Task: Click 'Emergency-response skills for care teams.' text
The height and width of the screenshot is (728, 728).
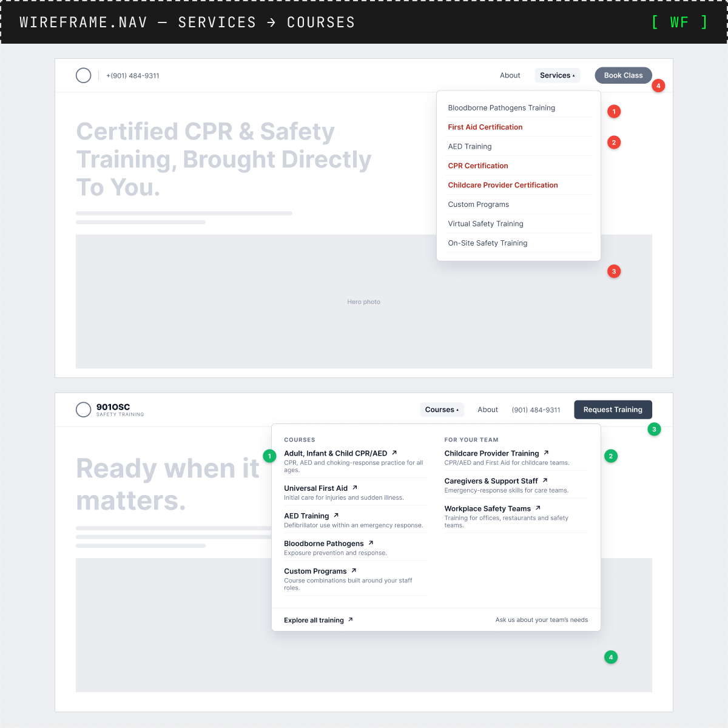Action: click(507, 490)
